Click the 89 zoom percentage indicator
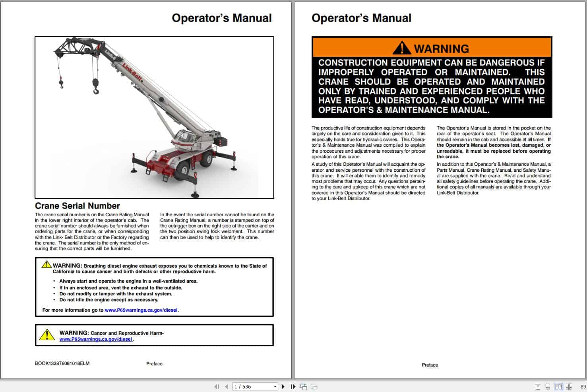587x392 pixels. tap(583, 386)
